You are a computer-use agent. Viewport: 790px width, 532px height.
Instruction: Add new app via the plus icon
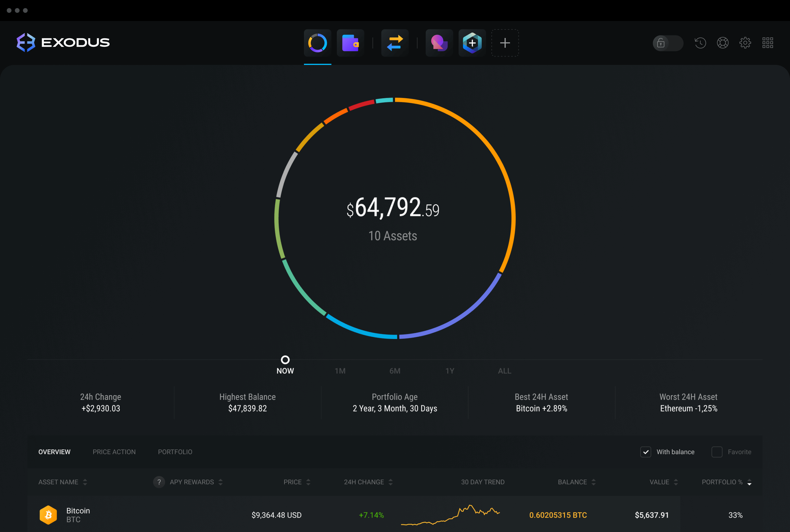[x=505, y=41]
